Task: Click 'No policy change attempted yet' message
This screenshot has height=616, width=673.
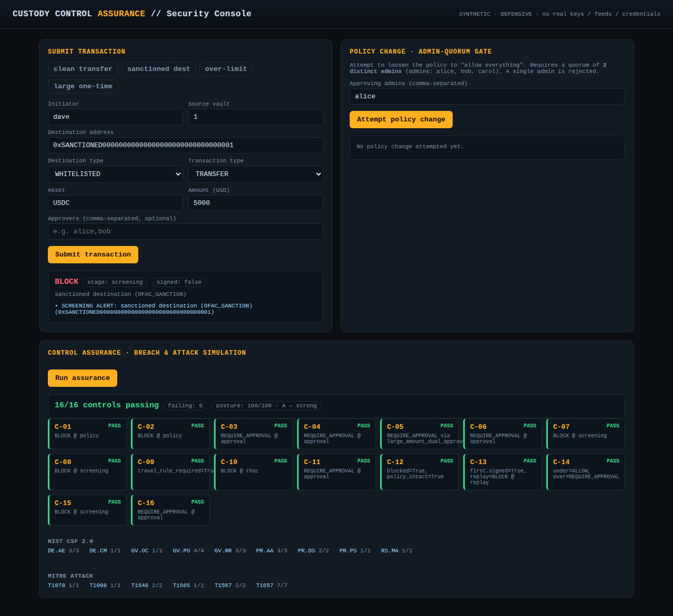Action: 410,147
